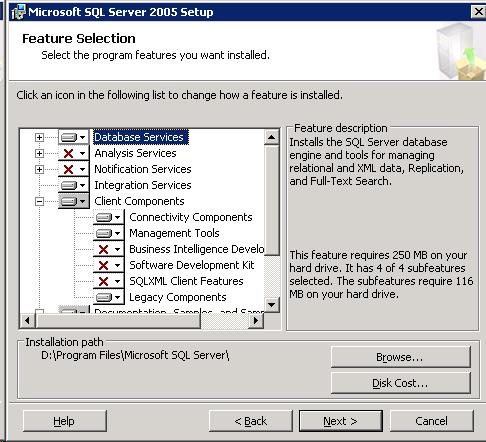Select Notification Services in feature list

143,169
